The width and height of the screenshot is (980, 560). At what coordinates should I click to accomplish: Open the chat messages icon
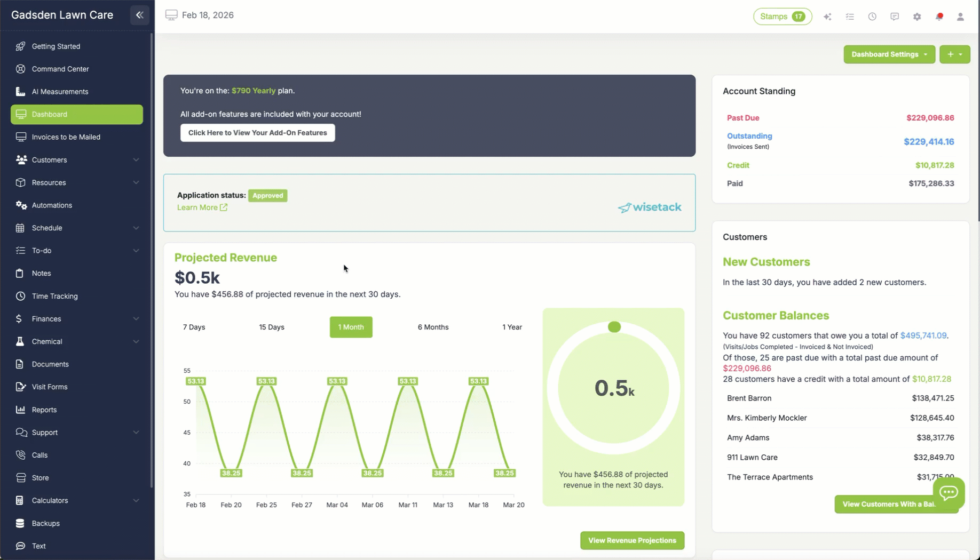point(895,17)
